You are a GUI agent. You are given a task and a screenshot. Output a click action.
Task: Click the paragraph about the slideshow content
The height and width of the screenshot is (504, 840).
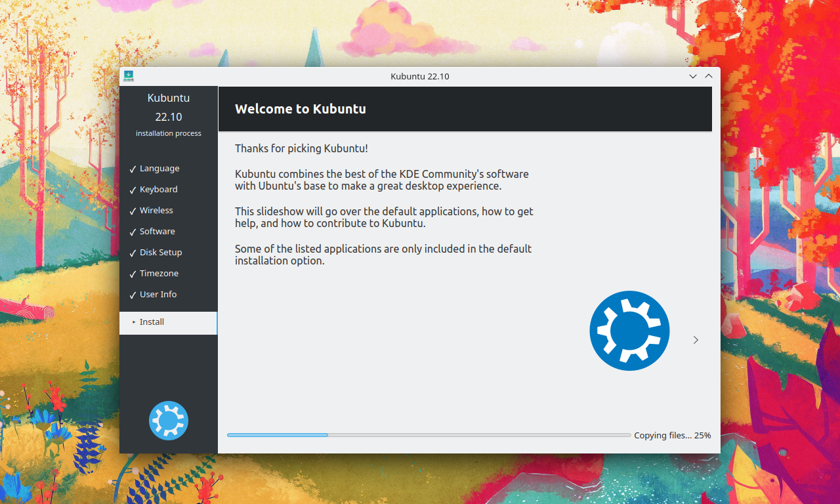[384, 217]
